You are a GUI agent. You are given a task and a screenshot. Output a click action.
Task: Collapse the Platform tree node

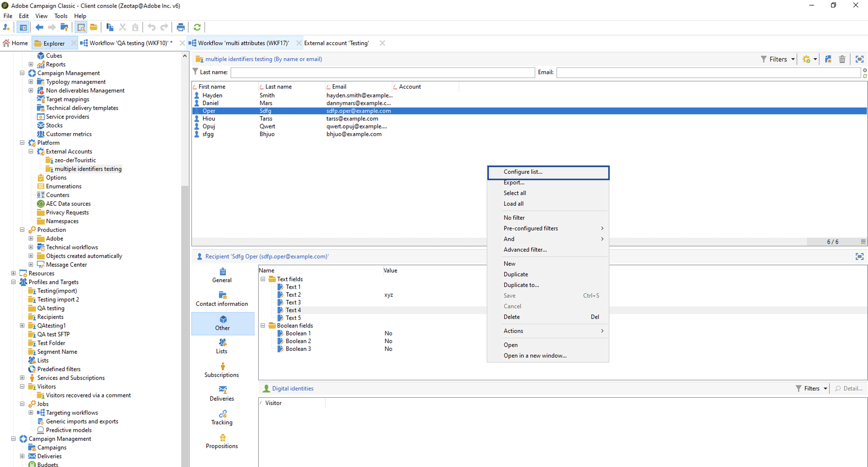point(22,143)
